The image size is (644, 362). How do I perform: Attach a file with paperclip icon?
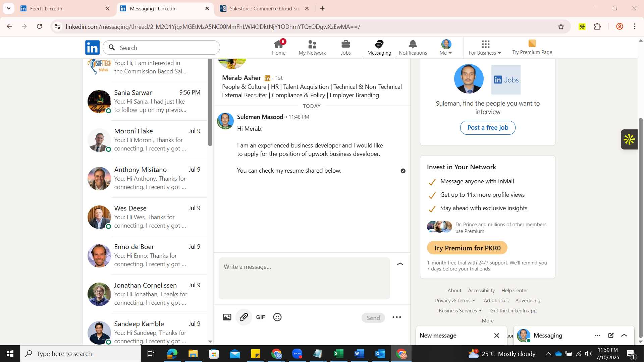pos(244,317)
